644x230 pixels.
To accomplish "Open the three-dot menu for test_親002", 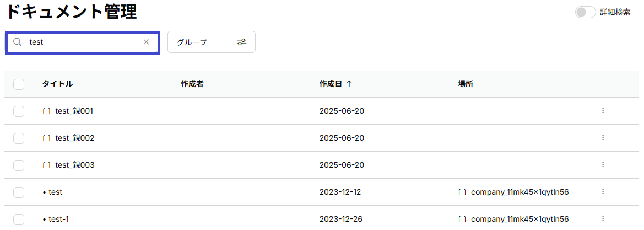I will tap(603, 137).
